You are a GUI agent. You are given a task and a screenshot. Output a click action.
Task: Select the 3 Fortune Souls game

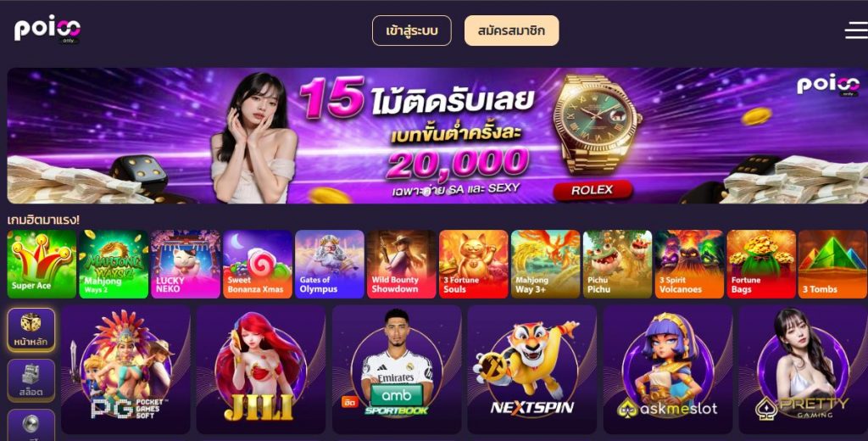coord(473,265)
